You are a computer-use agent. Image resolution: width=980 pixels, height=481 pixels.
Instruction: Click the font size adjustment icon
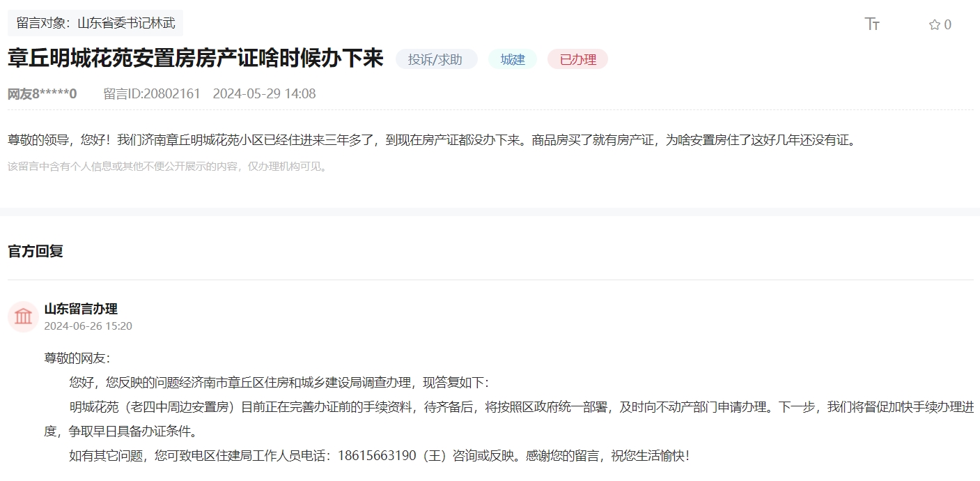872,24
